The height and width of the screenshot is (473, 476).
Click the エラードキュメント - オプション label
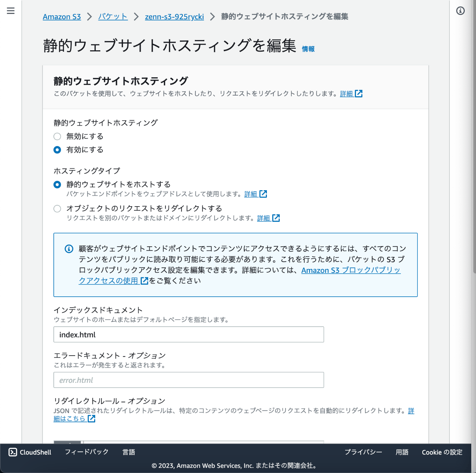pos(109,356)
